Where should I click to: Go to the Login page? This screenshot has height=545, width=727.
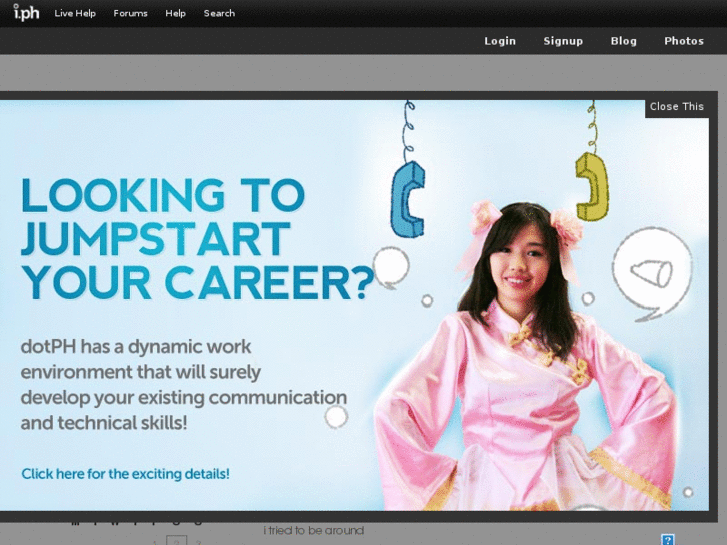point(500,41)
